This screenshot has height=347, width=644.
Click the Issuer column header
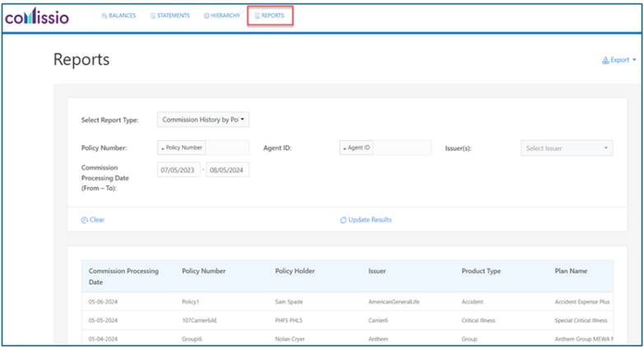[x=377, y=271]
